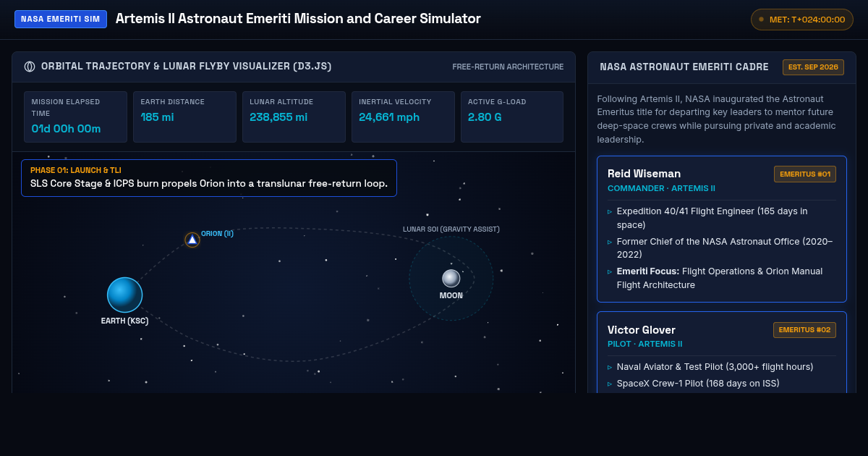Open the MET: T+024:00:00 clock pill
Image resolution: width=868 pixels, height=456 pixels.
tap(802, 20)
